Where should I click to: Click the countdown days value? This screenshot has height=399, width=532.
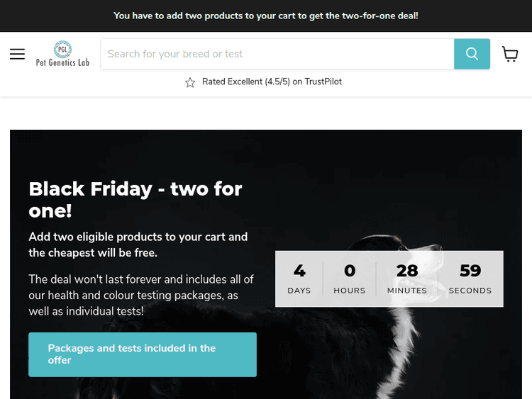pos(299,271)
